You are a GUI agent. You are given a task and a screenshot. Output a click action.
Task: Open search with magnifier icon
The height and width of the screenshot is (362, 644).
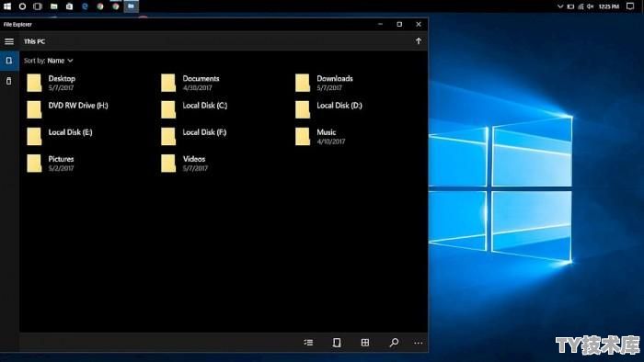tap(394, 343)
